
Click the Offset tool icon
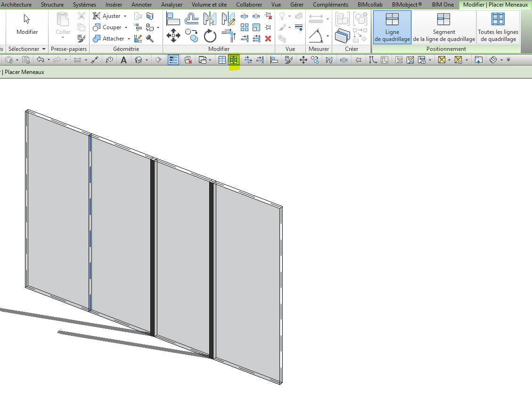click(191, 18)
